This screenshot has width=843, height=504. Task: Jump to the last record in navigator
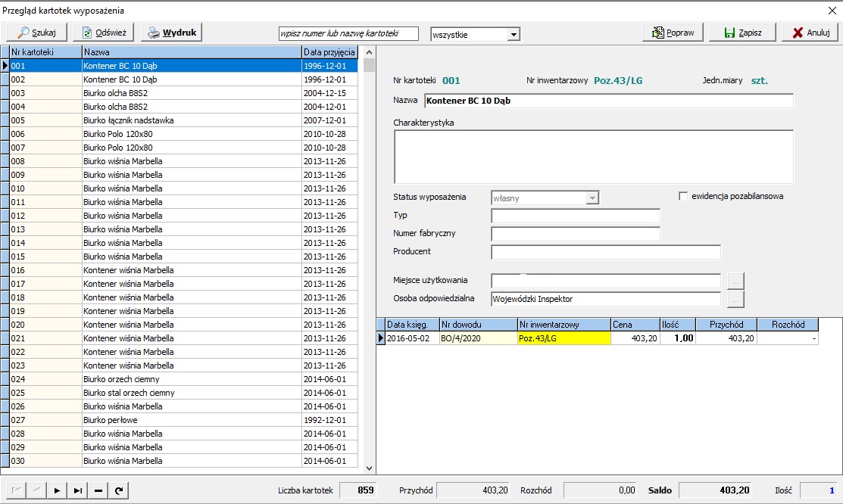(77, 490)
